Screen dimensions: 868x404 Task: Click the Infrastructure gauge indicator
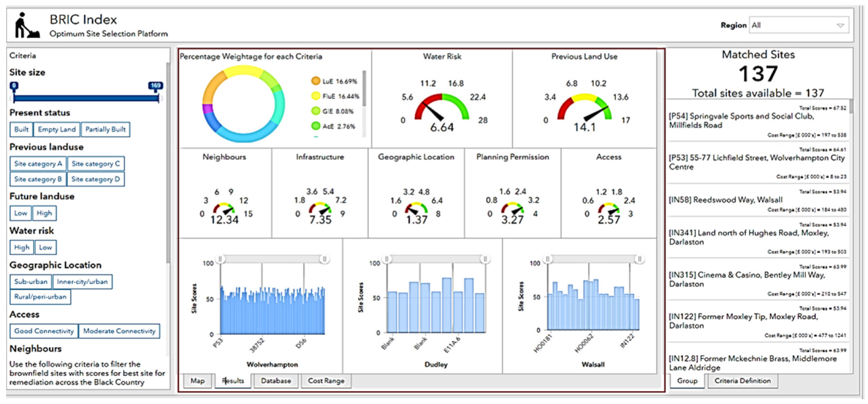[321, 209]
